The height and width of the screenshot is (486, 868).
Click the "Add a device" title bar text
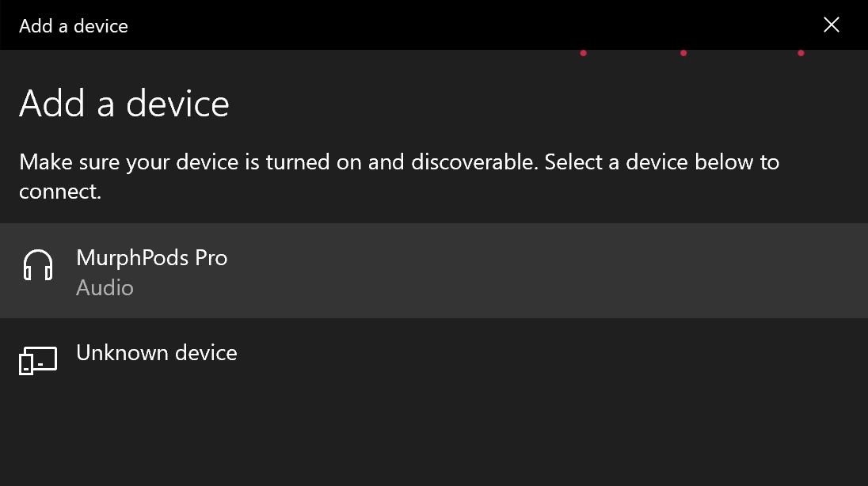coord(73,26)
